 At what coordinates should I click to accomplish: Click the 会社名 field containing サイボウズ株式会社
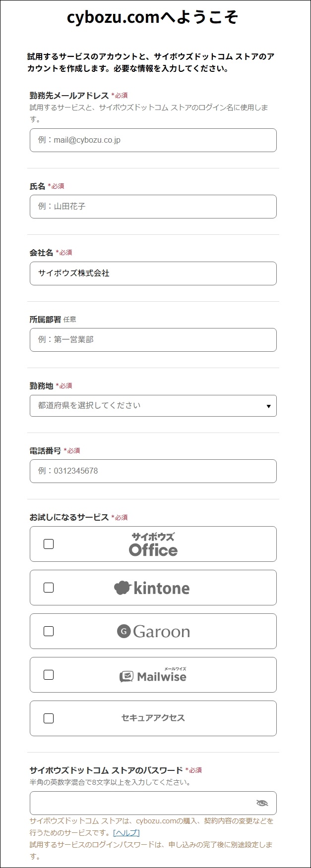[153, 273]
